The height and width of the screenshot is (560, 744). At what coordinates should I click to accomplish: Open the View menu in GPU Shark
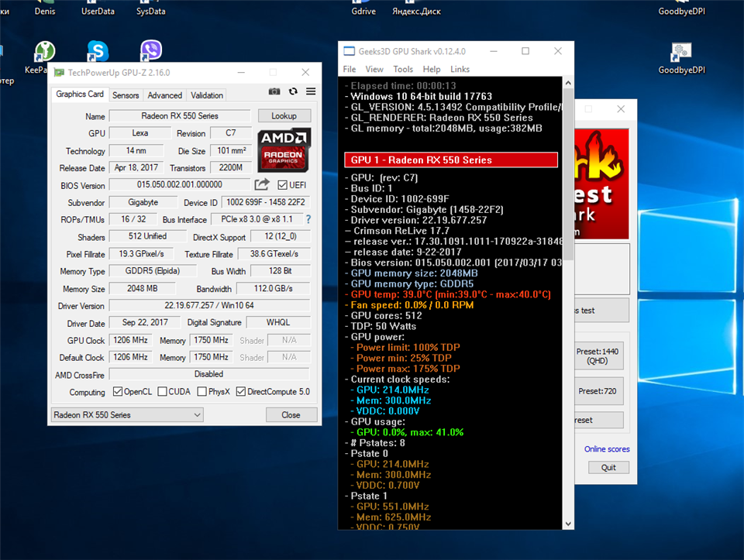(x=374, y=69)
